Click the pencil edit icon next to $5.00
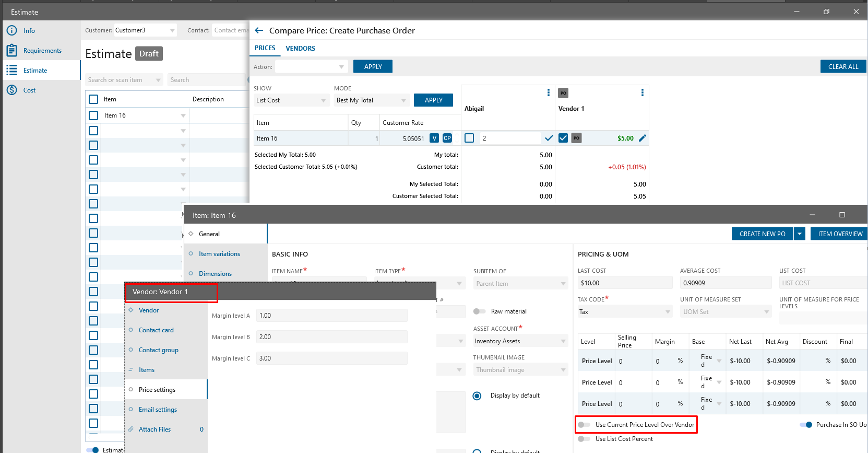The height and width of the screenshot is (453, 868). coord(643,138)
